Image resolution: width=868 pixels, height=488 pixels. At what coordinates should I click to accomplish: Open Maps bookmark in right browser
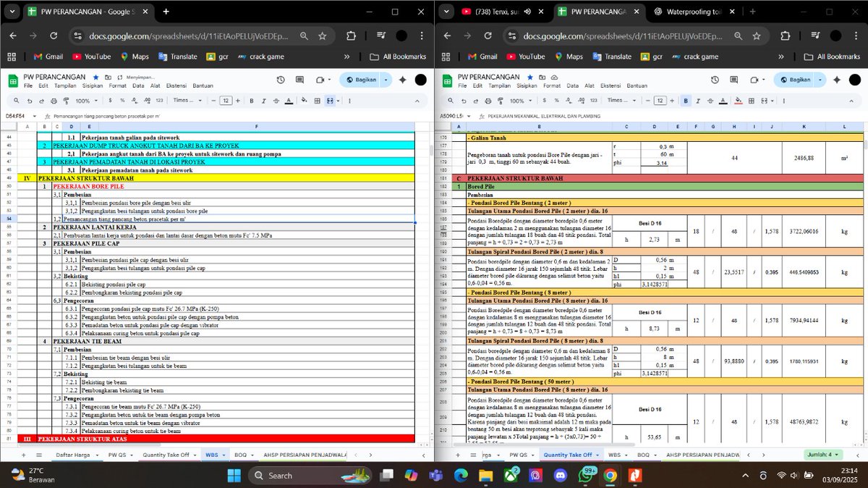[x=568, y=56]
